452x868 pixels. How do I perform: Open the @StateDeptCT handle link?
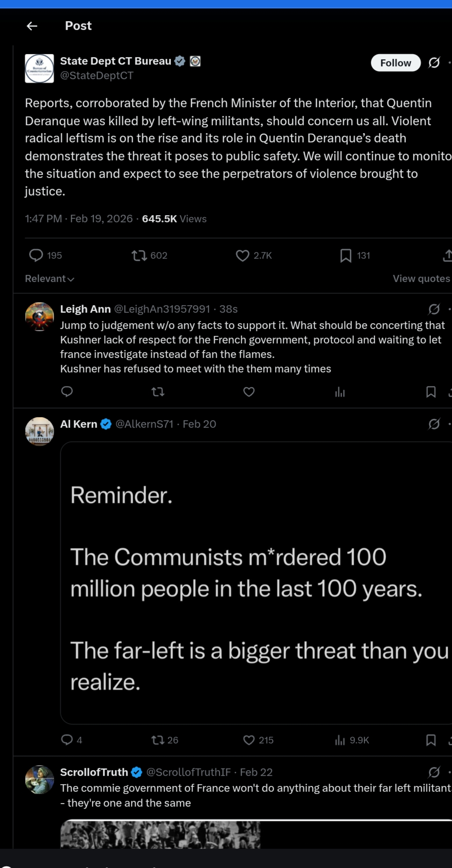click(x=97, y=76)
